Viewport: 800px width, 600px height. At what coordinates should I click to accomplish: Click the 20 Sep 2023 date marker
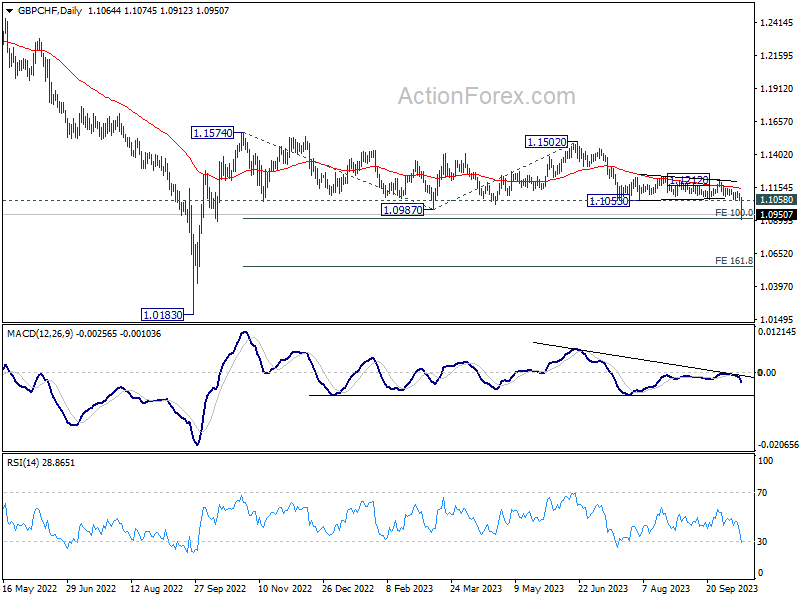tap(732, 588)
